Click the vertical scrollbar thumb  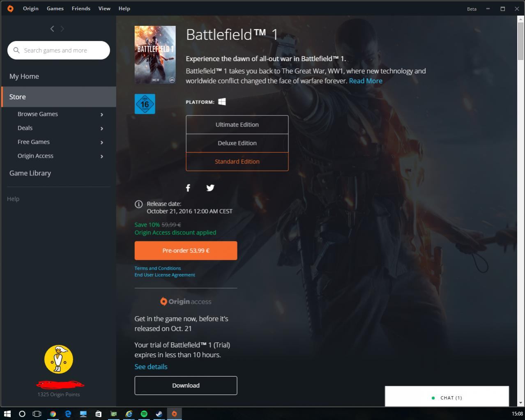[x=521, y=42]
